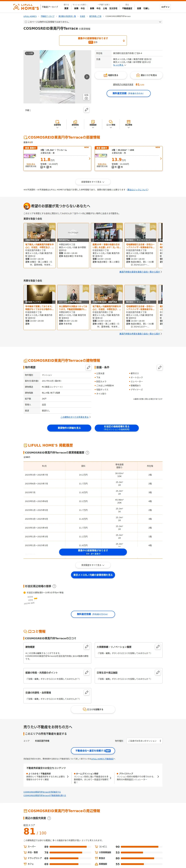The image size is (186, 868).
Task: Edit the 部屋の特長・共用部のポイント pencil icon
Action: tap(86, 672)
